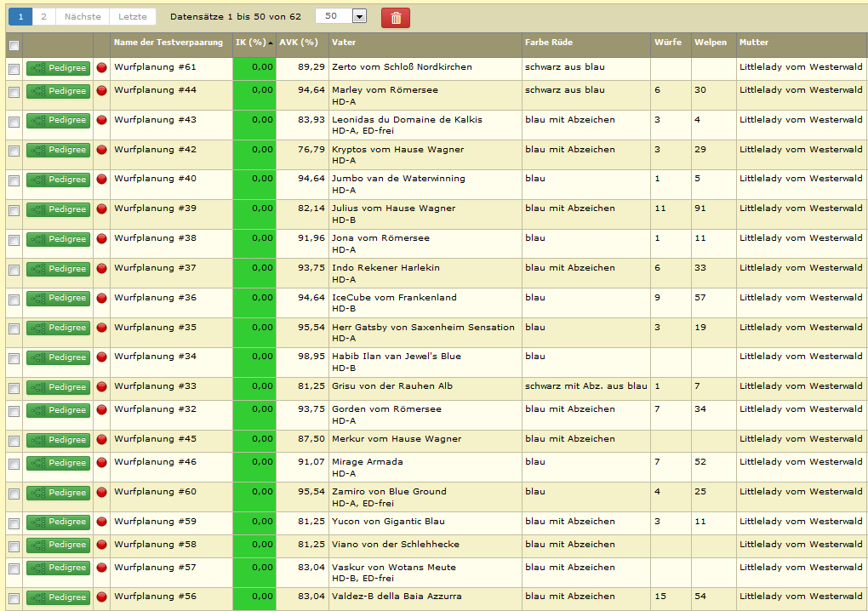The height and width of the screenshot is (611, 868).
Task: Open the records-per-page dropdown showing 50
Action: (341, 16)
